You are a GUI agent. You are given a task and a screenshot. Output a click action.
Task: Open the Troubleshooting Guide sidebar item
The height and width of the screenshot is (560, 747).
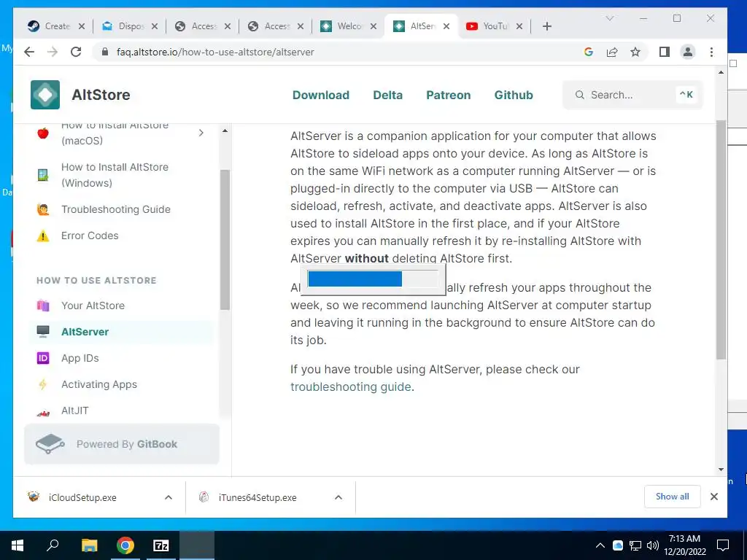pos(116,209)
